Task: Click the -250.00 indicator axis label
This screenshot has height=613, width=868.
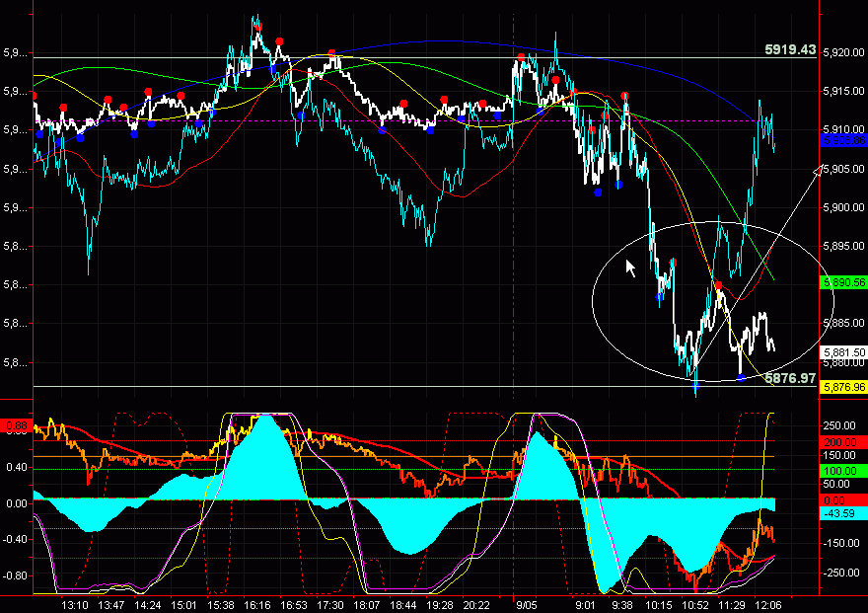Action: [841, 574]
